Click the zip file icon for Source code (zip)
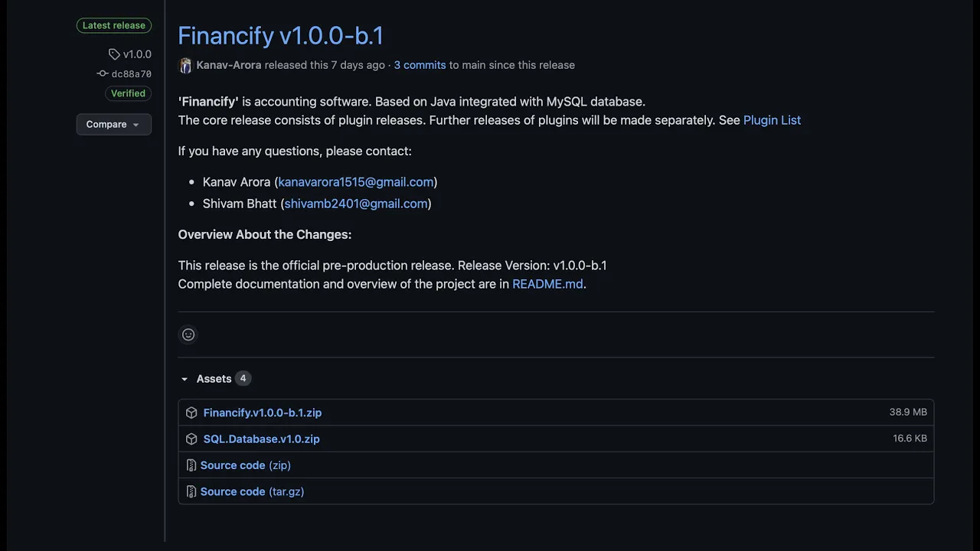The image size is (980, 551). tap(191, 465)
